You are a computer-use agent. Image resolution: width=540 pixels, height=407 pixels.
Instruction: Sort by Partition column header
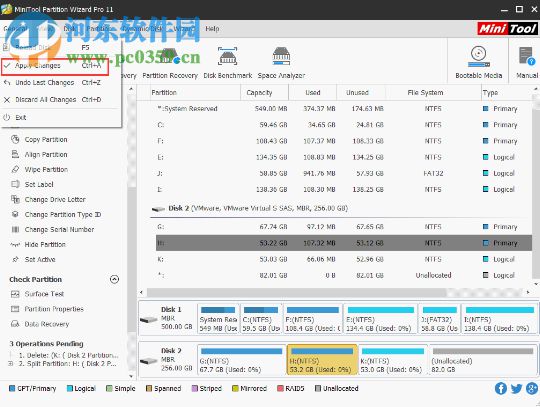[195, 93]
